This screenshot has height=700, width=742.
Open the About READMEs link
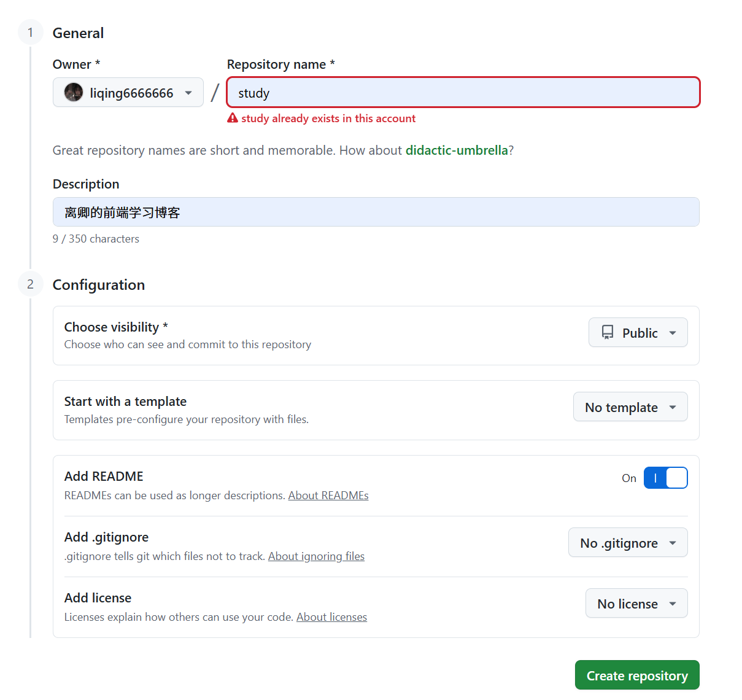[x=328, y=496]
